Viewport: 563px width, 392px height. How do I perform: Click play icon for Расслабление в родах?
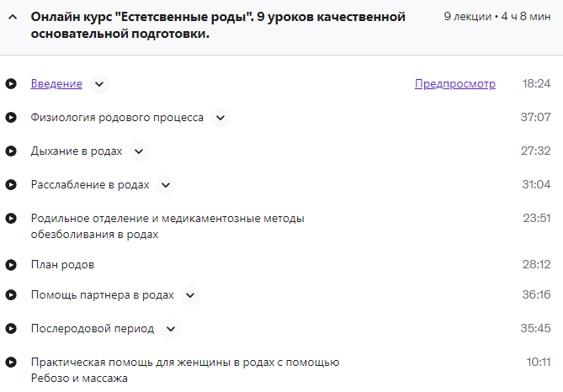point(11,185)
